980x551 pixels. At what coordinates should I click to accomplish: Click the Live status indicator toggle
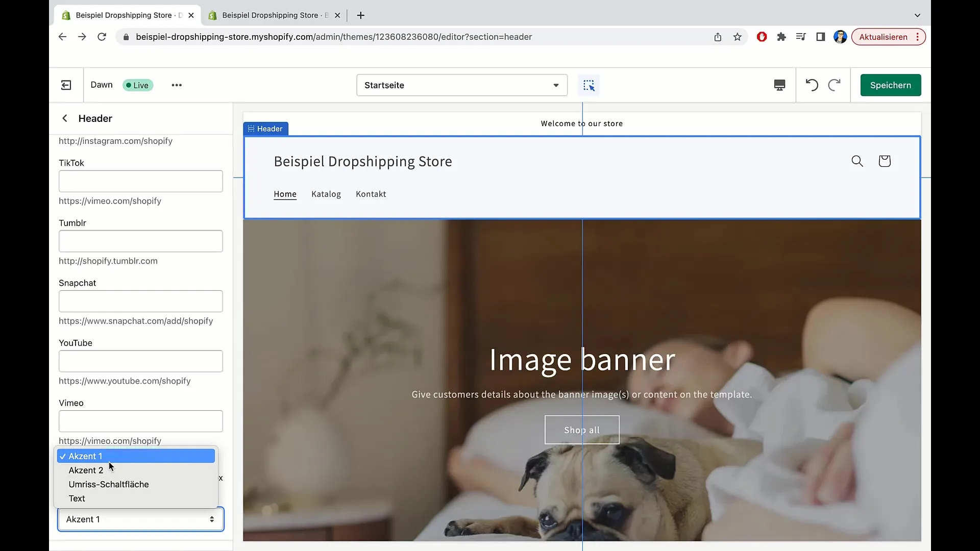137,85
